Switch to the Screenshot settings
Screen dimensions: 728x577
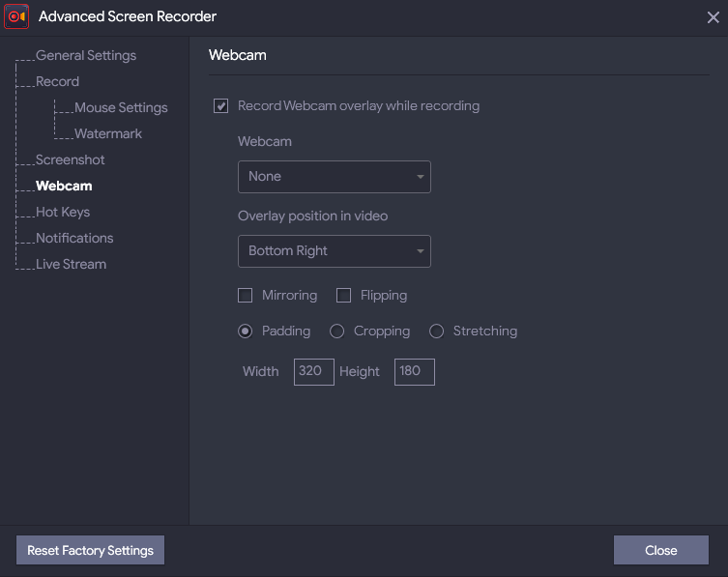(x=70, y=160)
